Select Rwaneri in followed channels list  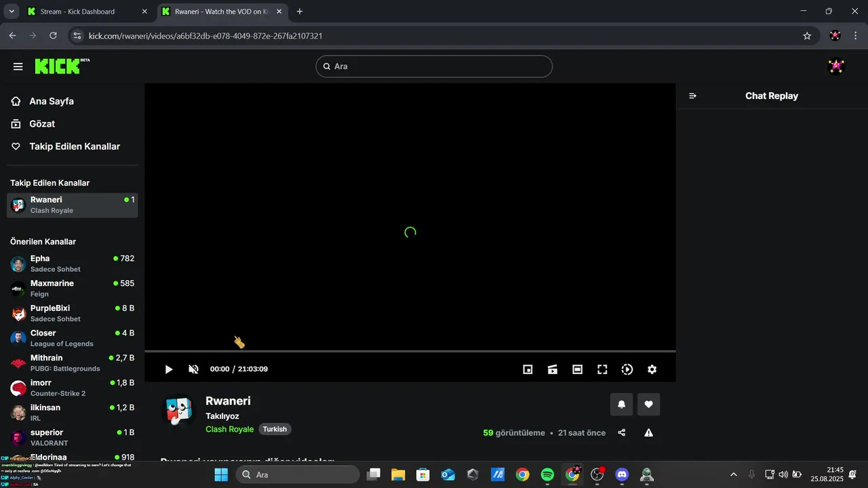[73, 205]
